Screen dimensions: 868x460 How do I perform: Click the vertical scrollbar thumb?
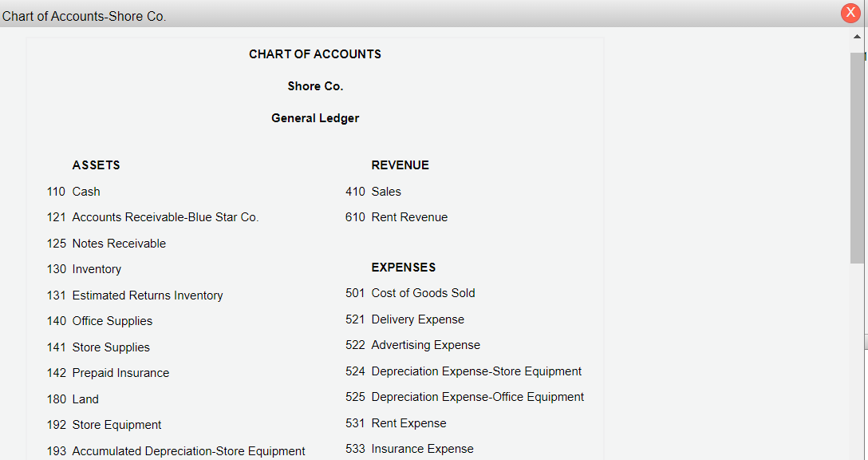tap(857, 158)
